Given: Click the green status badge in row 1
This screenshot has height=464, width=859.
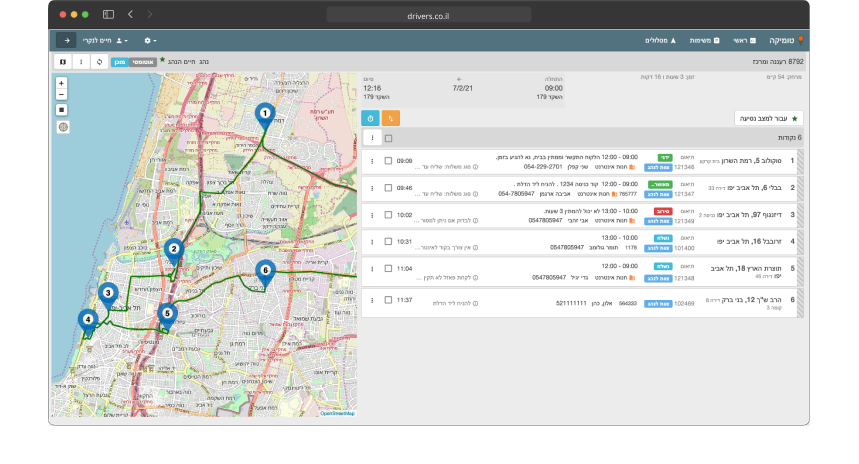Looking at the screenshot, I should (665, 158).
